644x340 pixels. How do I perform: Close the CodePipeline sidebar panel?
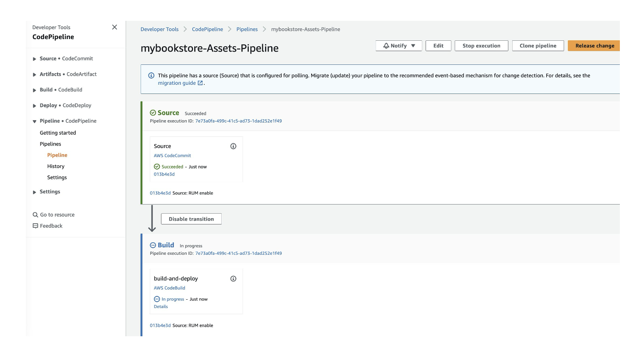[114, 27]
